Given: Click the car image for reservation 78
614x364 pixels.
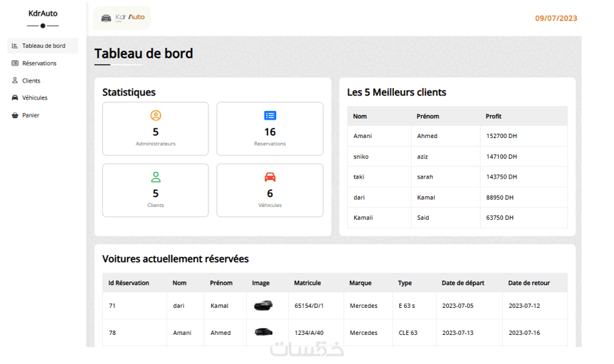Looking at the screenshot, I should 263,332.
